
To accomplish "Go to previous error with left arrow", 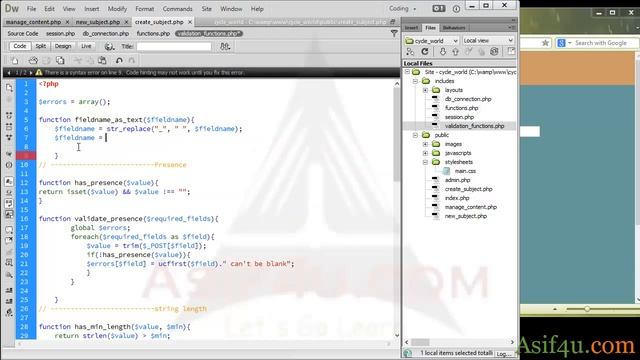I will coord(9,72).
